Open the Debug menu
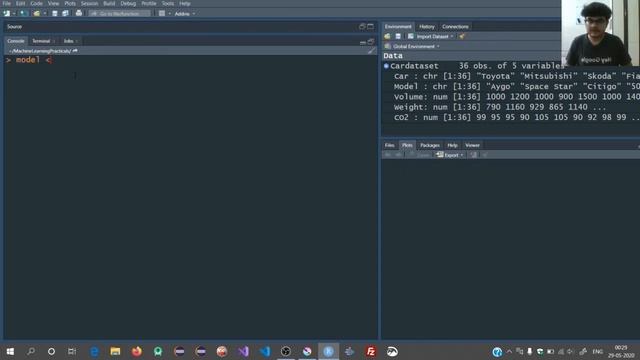The height and width of the screenshot is (360, 640). (x=128, y=3)
